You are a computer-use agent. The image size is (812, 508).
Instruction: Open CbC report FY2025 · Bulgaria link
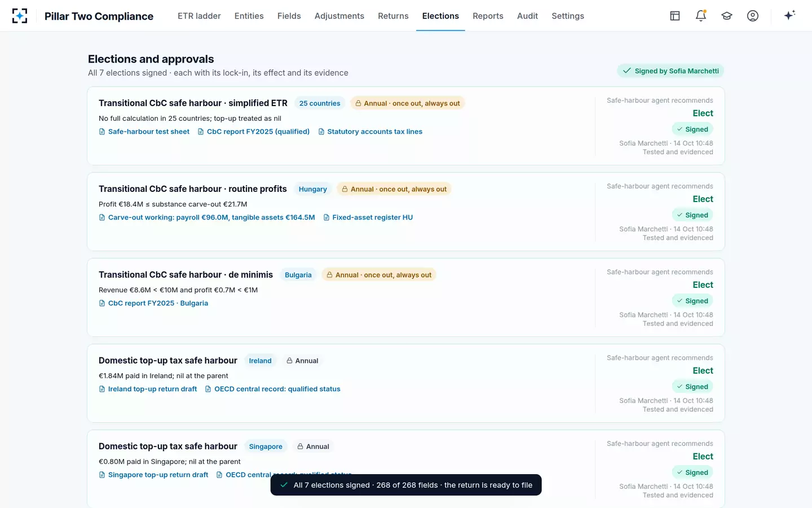point(158,303)
